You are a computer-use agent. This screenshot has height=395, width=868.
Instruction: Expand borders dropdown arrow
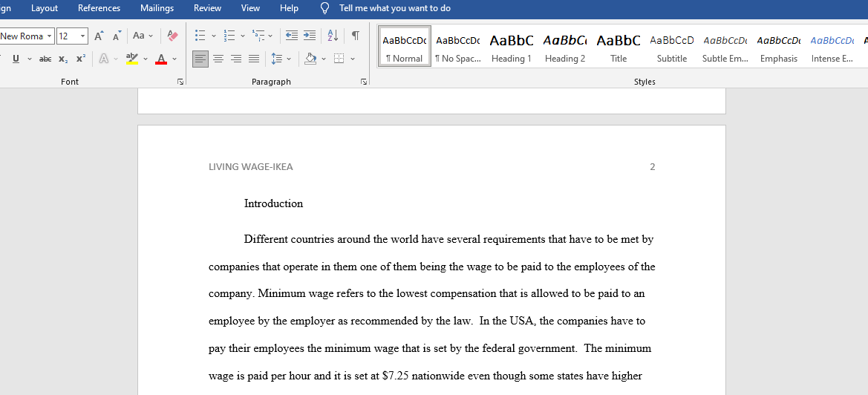pos(353,59)
